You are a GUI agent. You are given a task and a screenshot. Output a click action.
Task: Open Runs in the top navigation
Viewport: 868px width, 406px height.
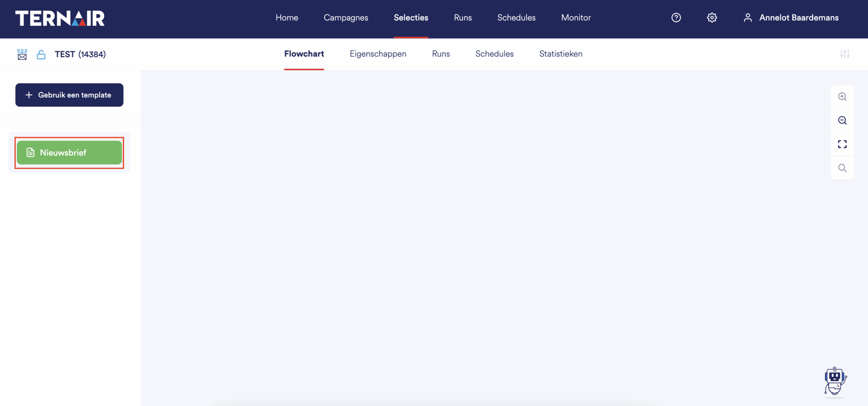pos(463,17)
